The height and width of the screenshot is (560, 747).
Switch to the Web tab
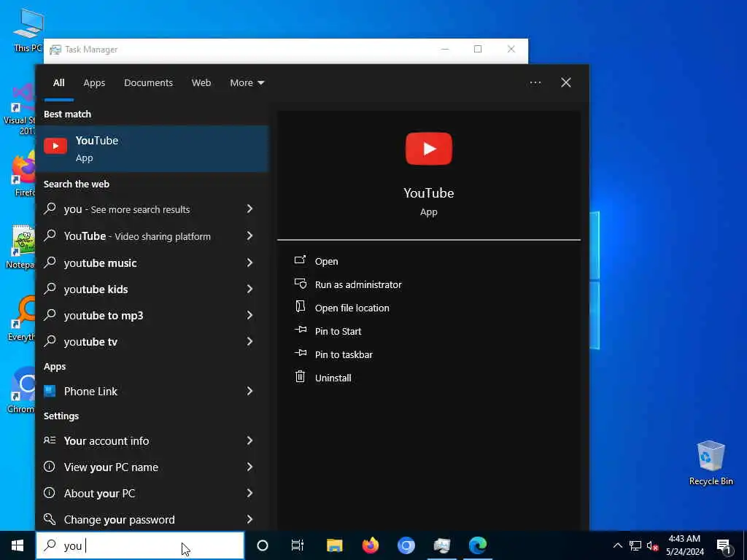(201, 83)
